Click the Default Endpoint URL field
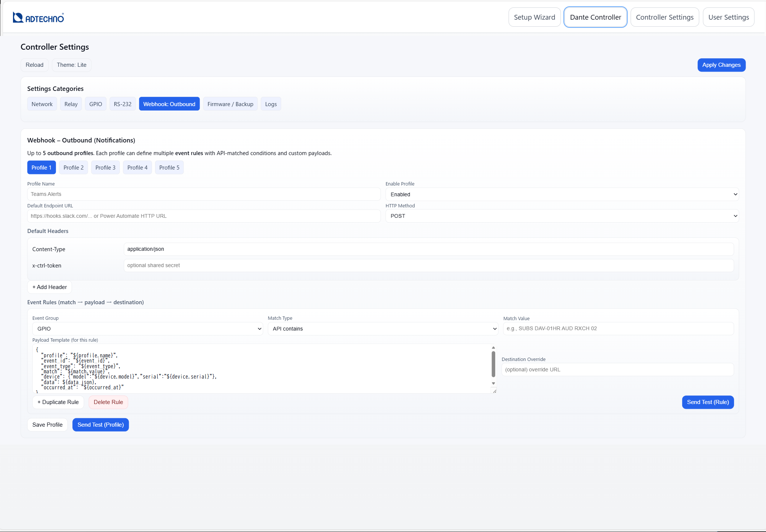 203,216
